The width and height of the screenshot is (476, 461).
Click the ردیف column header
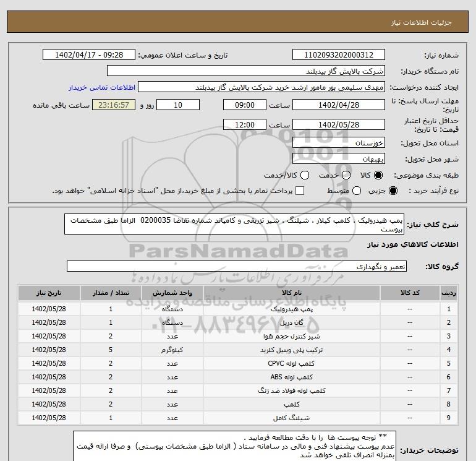pyautogui.click(x=449, y=293)
